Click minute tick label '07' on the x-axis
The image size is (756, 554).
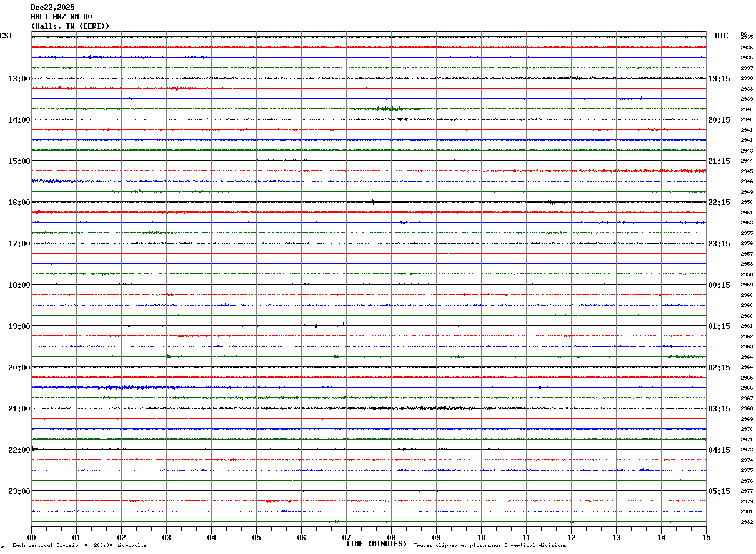click(347, 537)
